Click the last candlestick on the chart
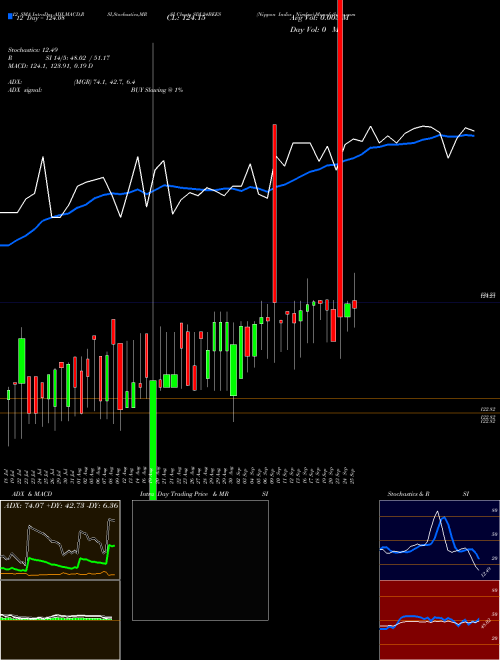The width and height of the screenshot is (500, 660). tap(355, 304)
